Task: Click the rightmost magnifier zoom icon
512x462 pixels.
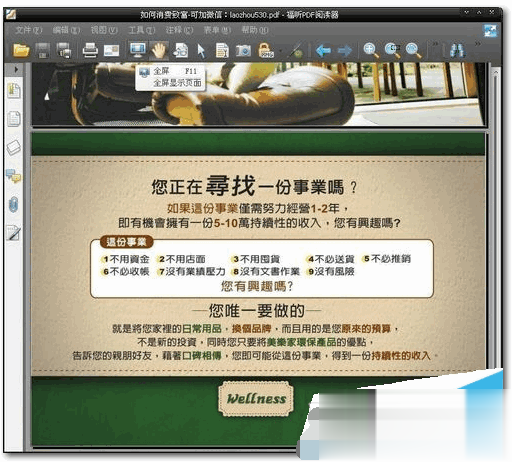Action: pos(413,51)
